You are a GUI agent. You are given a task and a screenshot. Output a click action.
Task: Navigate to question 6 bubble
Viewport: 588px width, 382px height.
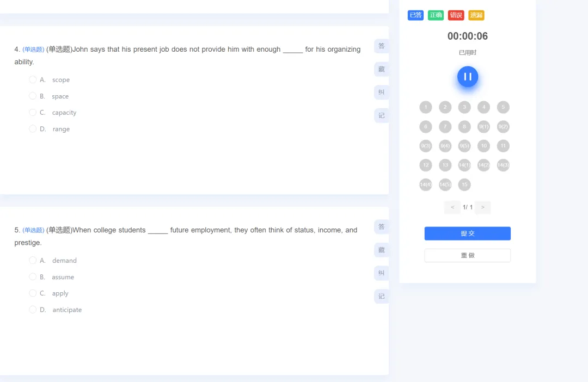point(426,127)
